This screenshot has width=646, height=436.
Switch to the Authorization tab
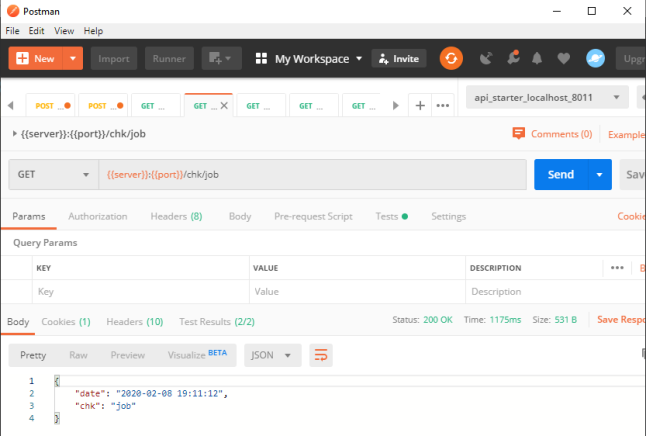coord(98,216)
